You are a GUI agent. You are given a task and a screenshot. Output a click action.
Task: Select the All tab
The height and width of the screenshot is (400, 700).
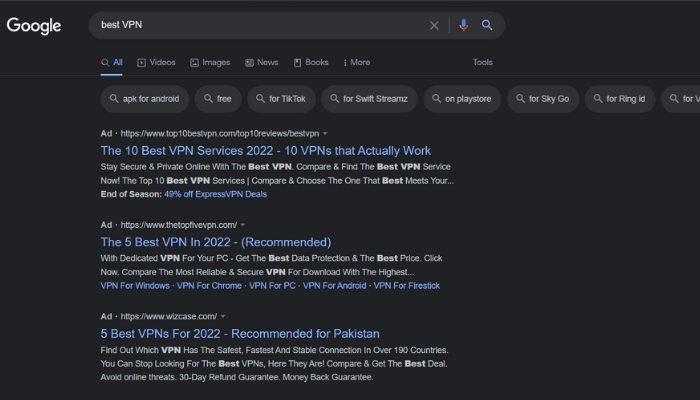click(112, 62)
